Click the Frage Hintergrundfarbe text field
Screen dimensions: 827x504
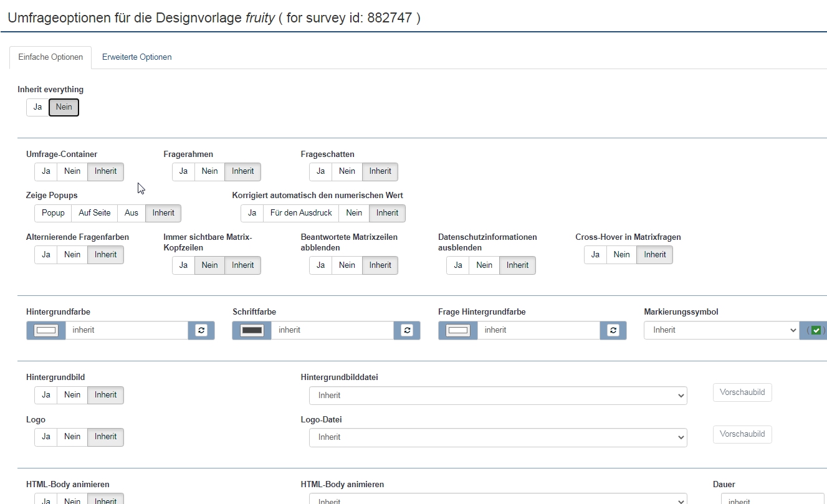538,330
